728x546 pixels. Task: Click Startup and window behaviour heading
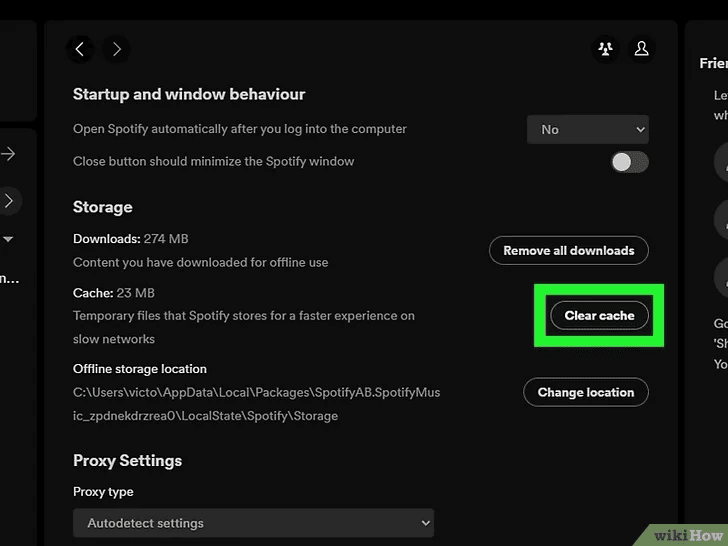tap(189, 94)
